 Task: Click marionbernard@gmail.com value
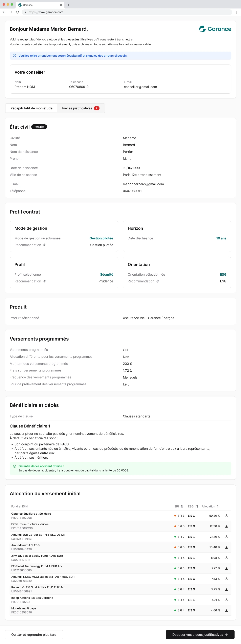point(143,184)
